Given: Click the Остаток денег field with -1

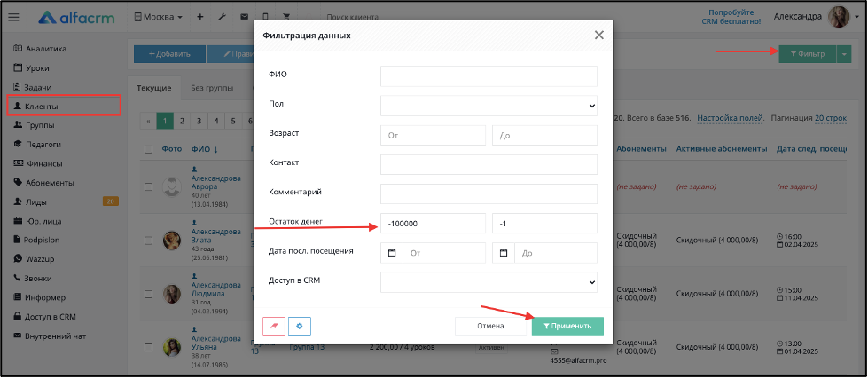Looking at the screenshot, I should 544,224.
